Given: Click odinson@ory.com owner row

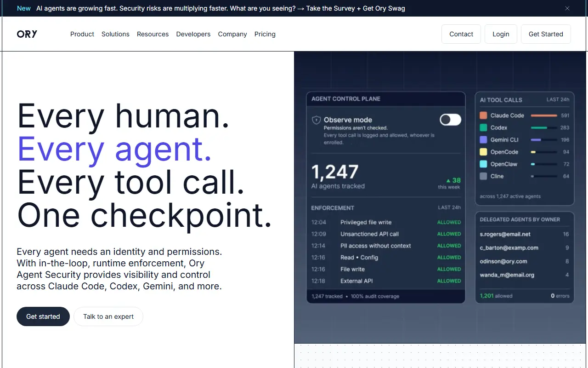Looking at the screenshot, I should point(524,261).
